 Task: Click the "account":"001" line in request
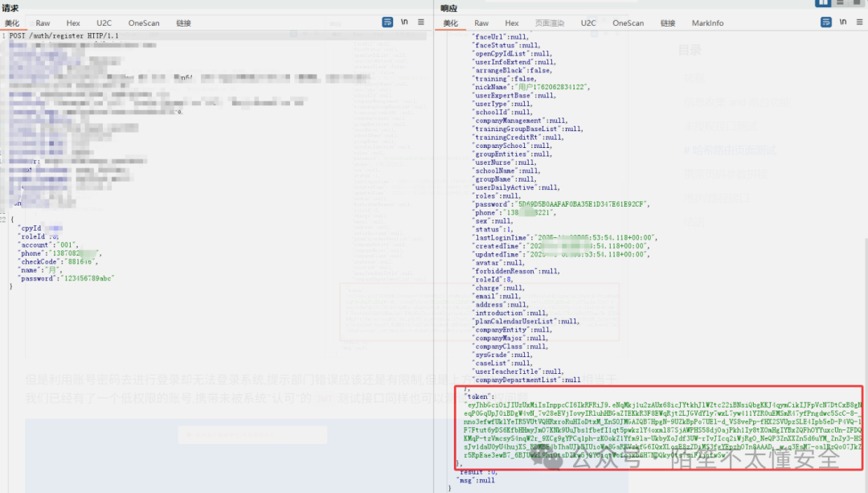click(x=49, y=244)
